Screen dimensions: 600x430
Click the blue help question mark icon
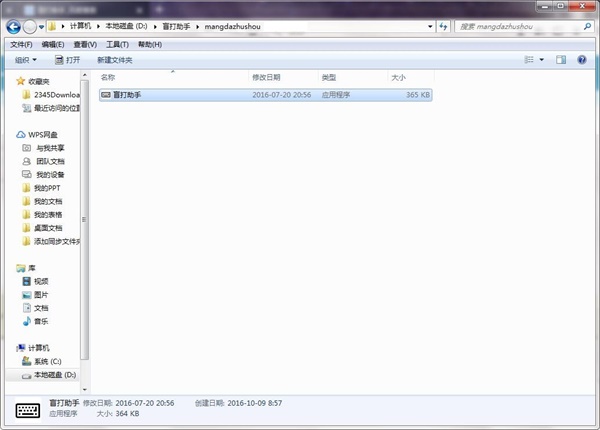(582, 60)
